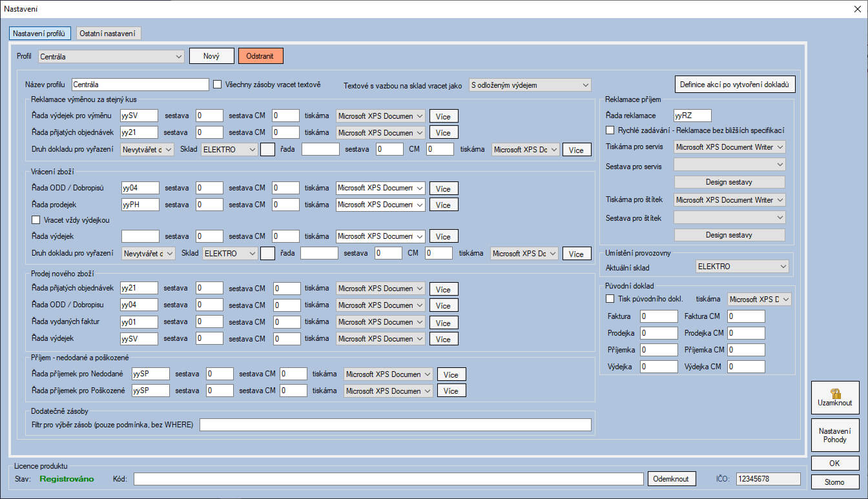This screenshot has height=499, width=868.
Task: Click Více in the Řada vydaných faktur row
Action: pyautogui.click(x=442, y=322)
